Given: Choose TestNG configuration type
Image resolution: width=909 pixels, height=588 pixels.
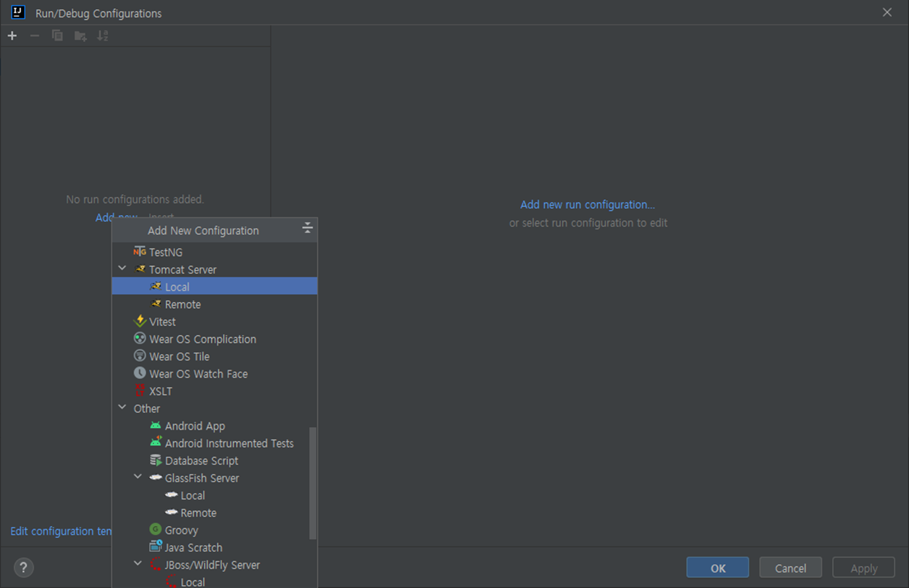Looking at the screenshot, I should coord(215,252).
